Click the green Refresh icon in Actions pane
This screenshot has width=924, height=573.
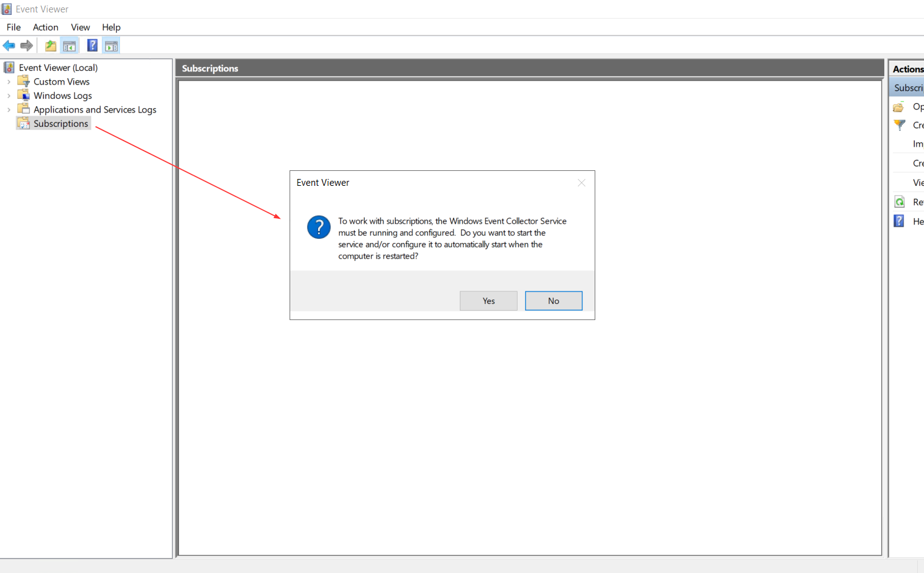899,202
